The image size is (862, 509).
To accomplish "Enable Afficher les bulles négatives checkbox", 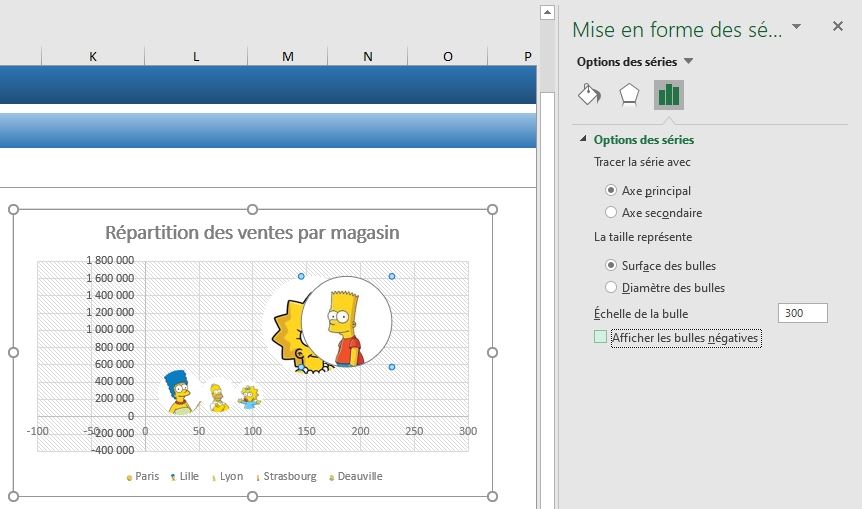I will coord(600,336).
